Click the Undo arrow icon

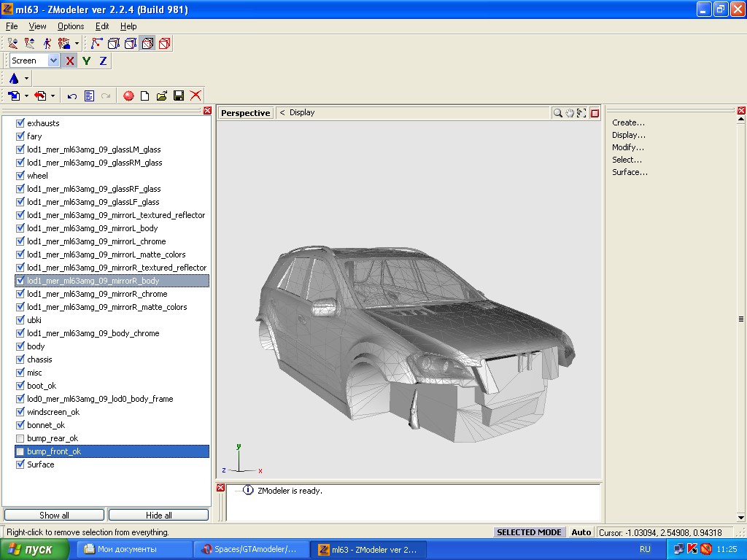click(x=71, y=96)
